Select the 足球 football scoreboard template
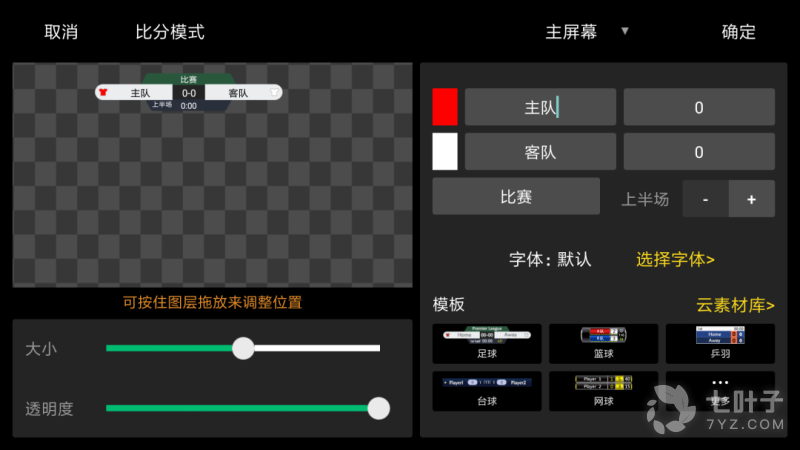Screen dimensions: 800x450 487,343
